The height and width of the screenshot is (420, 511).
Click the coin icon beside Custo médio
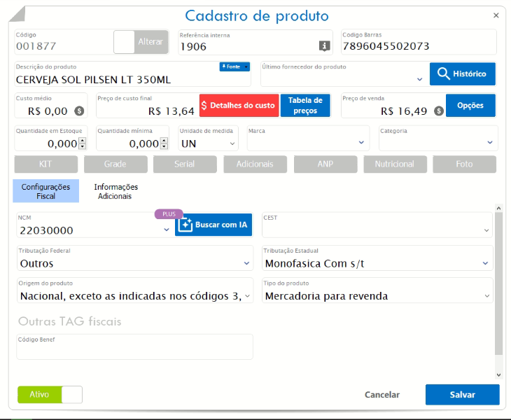click(x=79, y=111)
